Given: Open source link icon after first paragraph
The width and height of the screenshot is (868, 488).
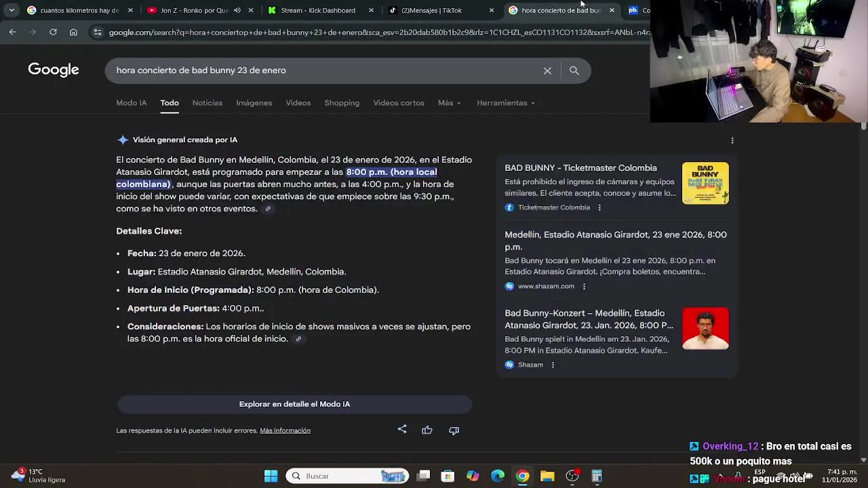Looking at the screenshot, I should coord(268,209).
